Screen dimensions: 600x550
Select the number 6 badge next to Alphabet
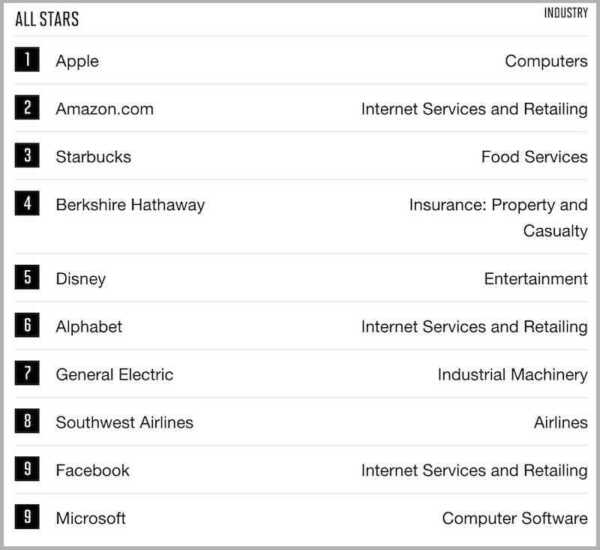click(x=27, y=326)
